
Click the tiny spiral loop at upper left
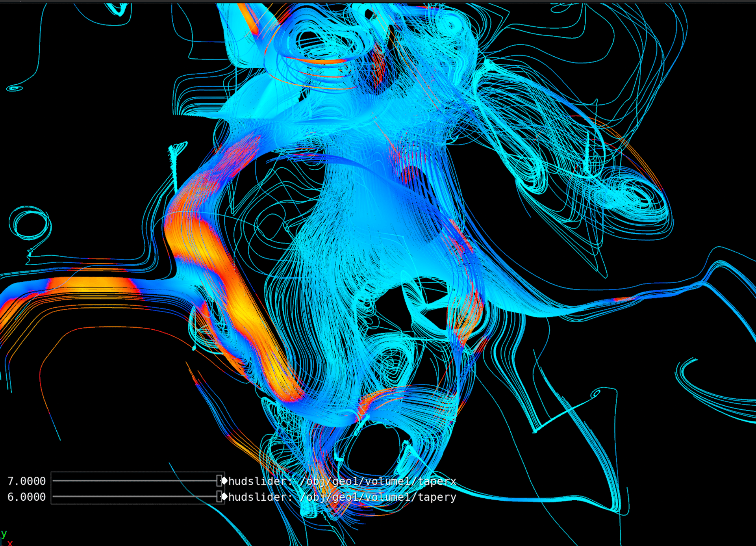pos(15,88)
